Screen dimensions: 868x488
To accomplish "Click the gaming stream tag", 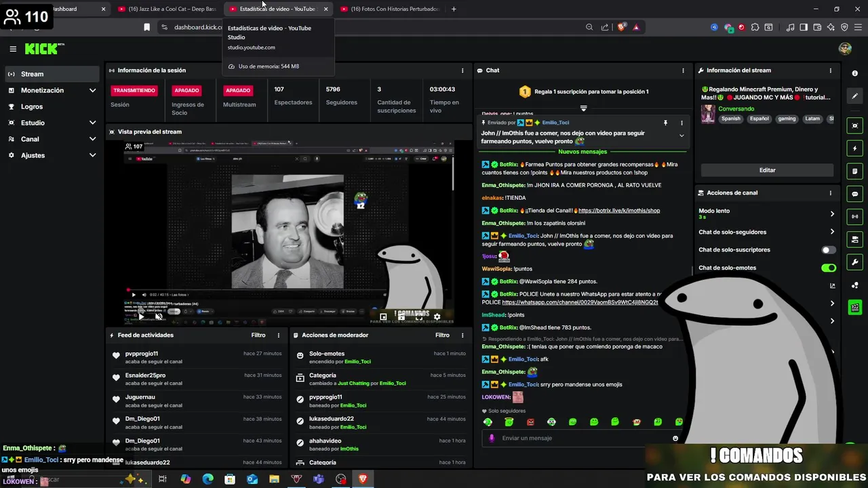I will coord(787,119).
